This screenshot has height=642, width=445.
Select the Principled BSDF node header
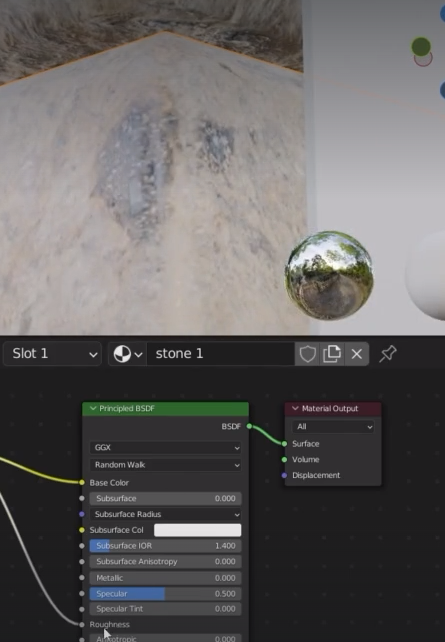coord(165,409)
